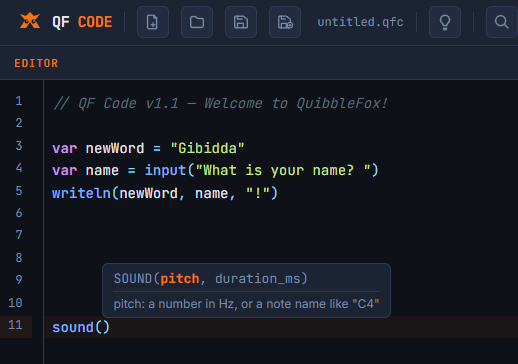The width and height of the screenshot is (518, 364).
Task: Click the sound() call on line 11
Action: (81, 327)
